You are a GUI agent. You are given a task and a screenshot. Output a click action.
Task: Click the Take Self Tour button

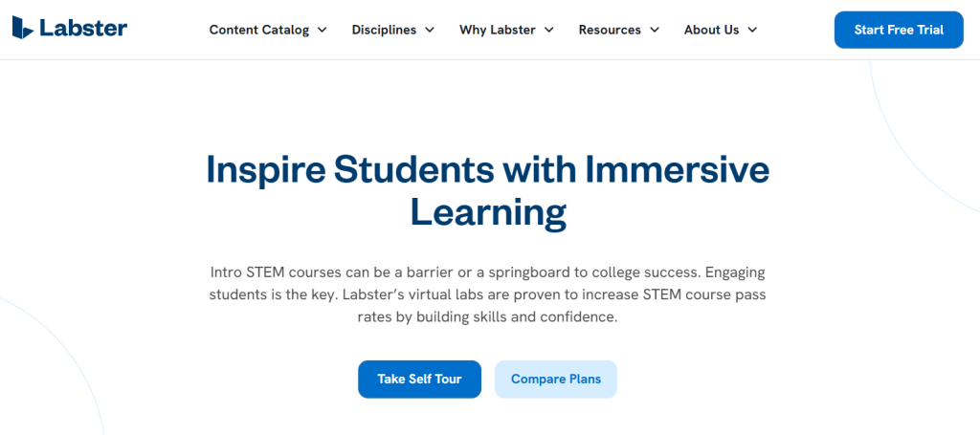(x=419, y=380)
